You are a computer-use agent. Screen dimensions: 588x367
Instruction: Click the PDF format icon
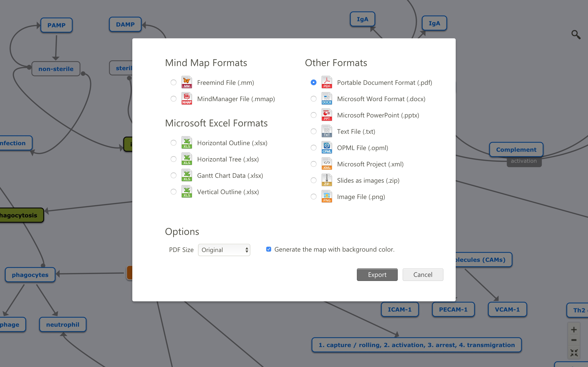[x=326, y=82]
